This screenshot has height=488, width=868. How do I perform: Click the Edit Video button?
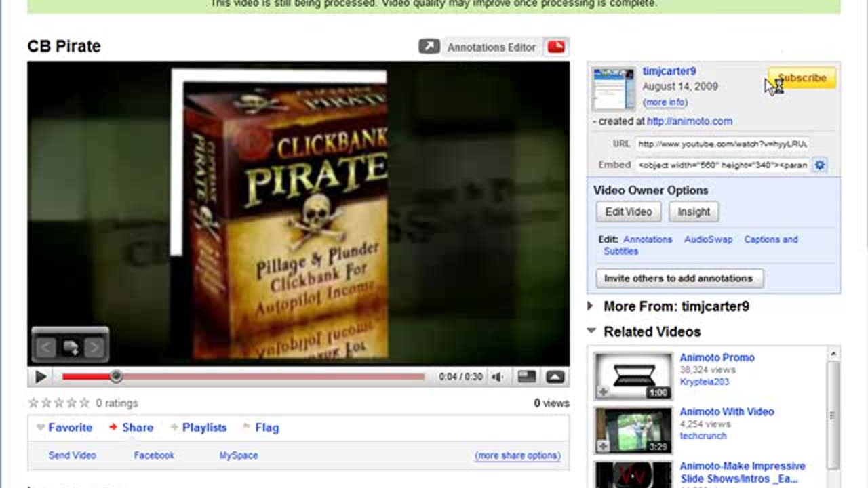click(x=629, y=211)
